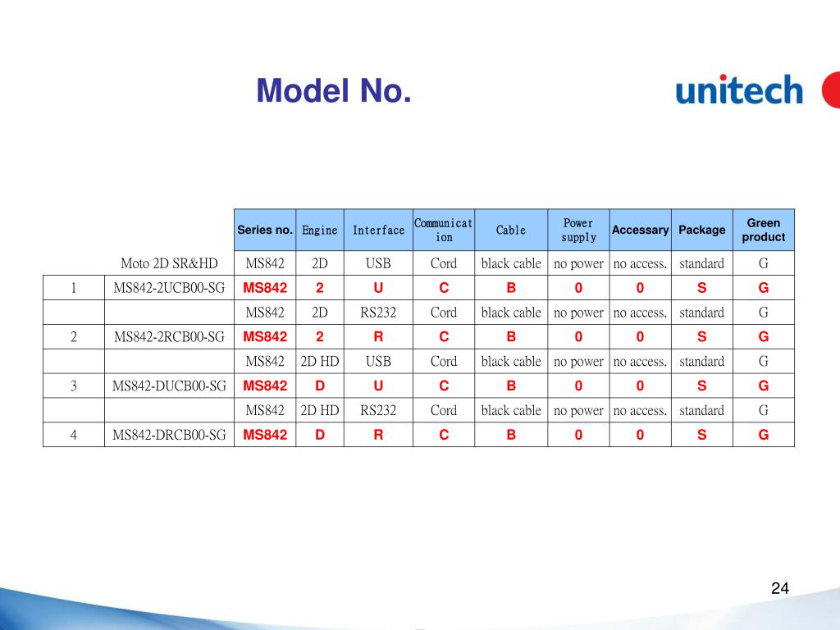Click the Accessary column header
840x630 pixels.
(640, 230)
